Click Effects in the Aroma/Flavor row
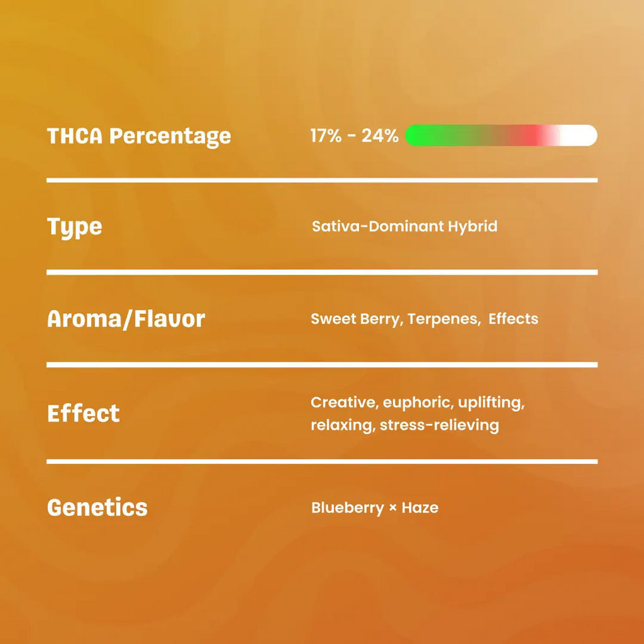Viewport: 644px width, 644px height. click(x=513, y=319)
